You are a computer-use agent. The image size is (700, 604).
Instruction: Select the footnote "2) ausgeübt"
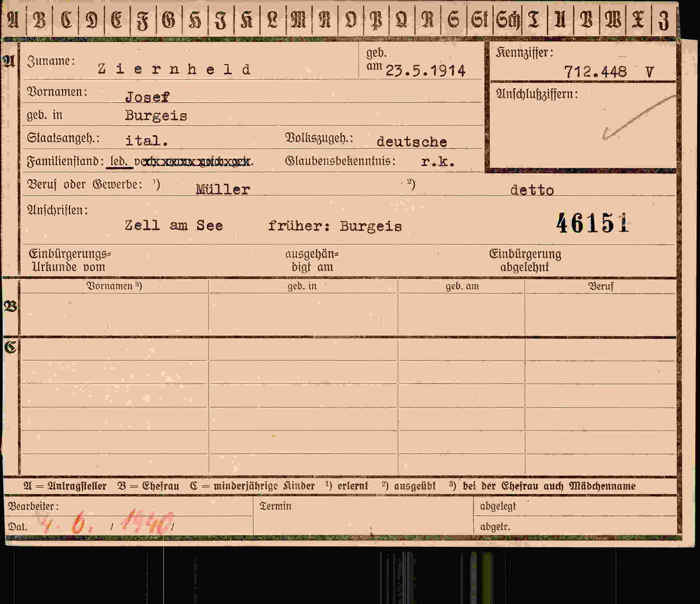pos(409,486)
